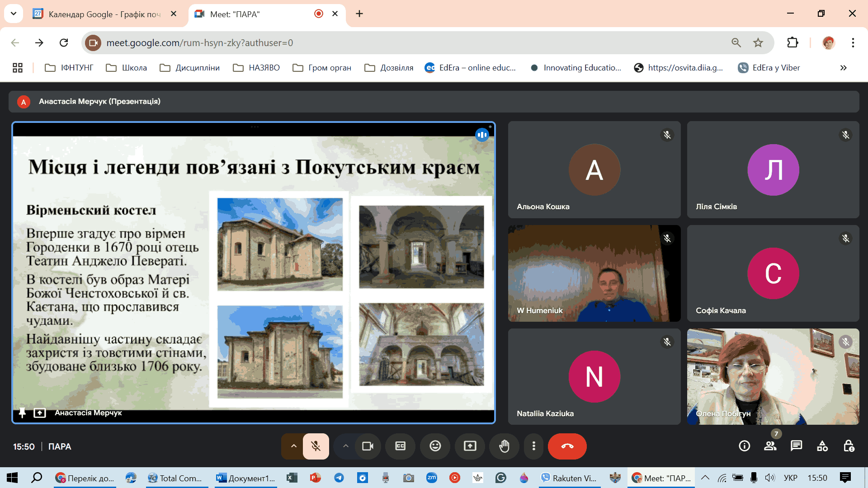The width and height of the screenshot is (868, 488).
Task: Open host controls lock icon
Action: click(x=849, y=446)
